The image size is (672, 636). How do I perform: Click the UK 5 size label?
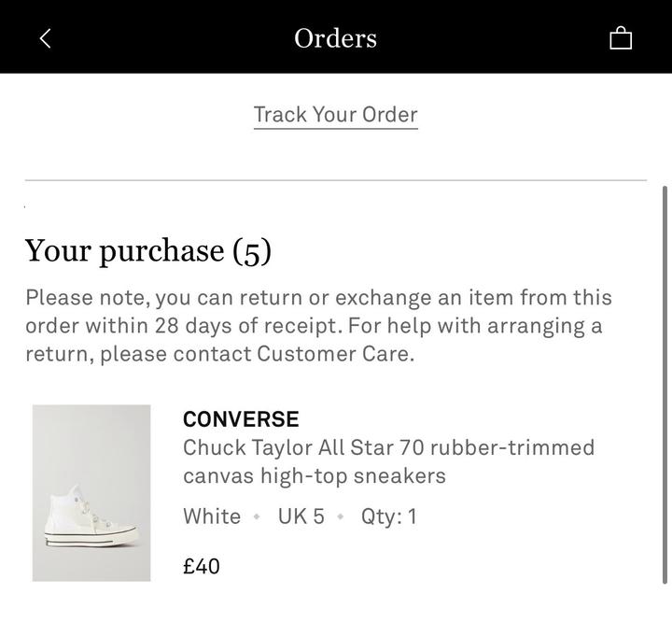click(301, 516)
